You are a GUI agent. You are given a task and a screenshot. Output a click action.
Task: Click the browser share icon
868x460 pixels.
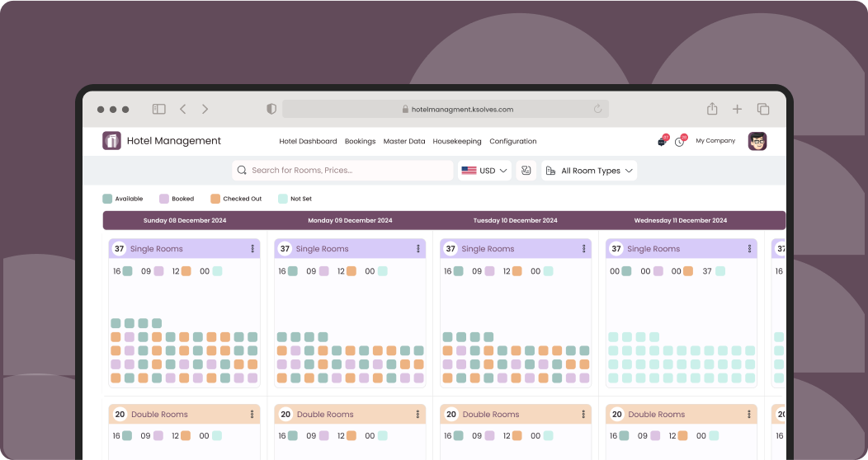coord(711,109)
